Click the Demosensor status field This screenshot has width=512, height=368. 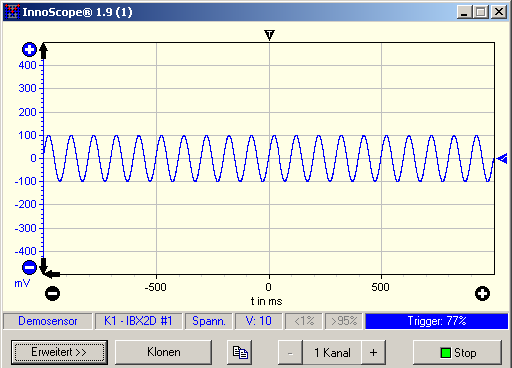coord(48,321)
